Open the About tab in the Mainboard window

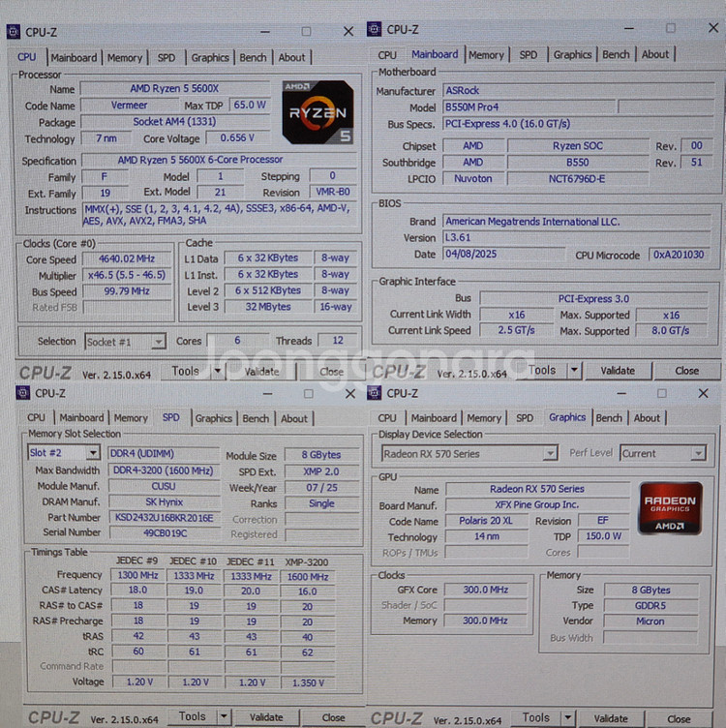click(655, 55)
